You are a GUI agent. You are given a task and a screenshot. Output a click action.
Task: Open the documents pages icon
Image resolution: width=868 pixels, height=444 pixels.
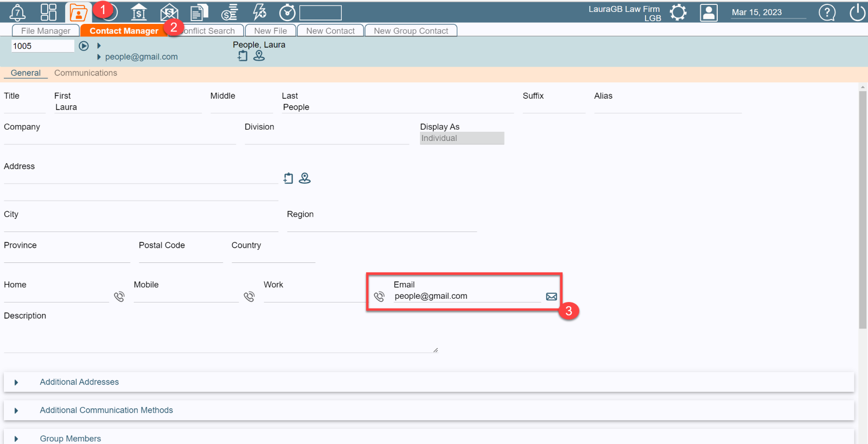click(x=199, y=12)
